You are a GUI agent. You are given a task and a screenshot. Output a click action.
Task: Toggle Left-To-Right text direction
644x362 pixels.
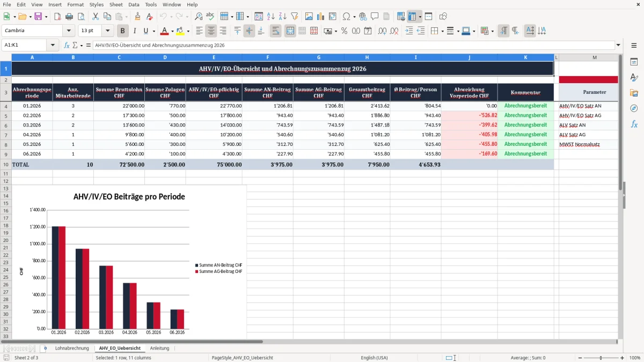click(503, 31)
